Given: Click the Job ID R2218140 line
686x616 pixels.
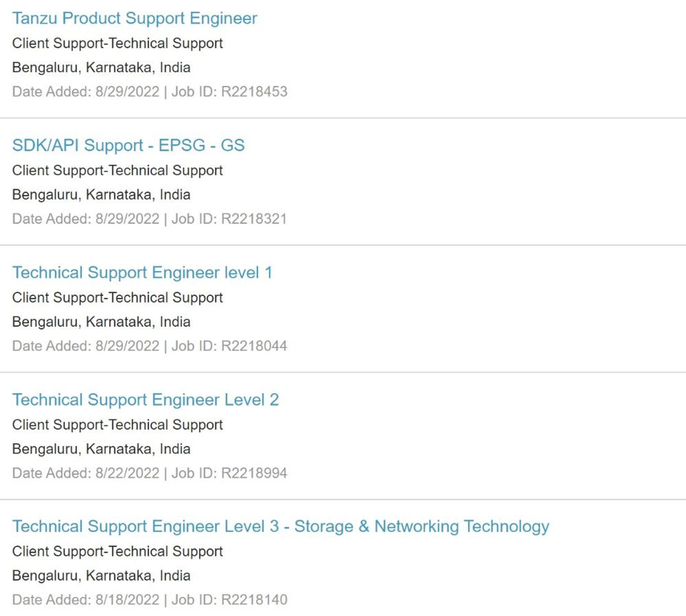Looking at the screenshot, I should [x=150, y=600].
